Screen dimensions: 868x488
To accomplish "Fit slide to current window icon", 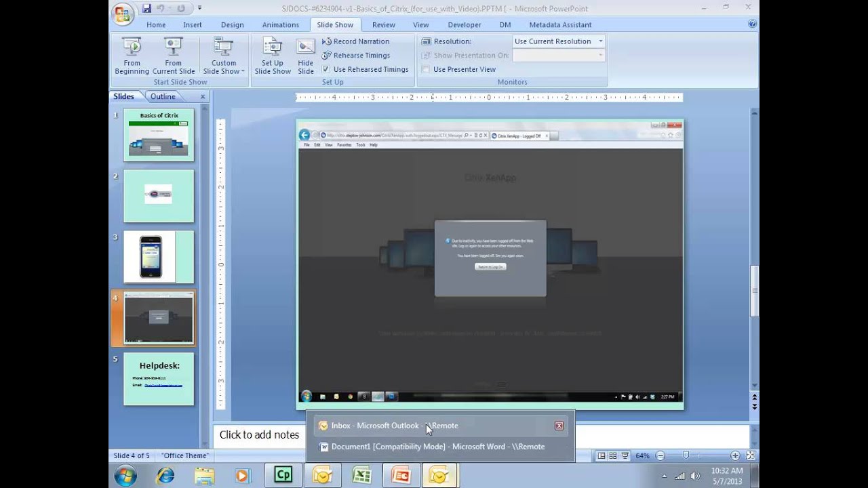I will pyautogui.click(x=750, y=455).
